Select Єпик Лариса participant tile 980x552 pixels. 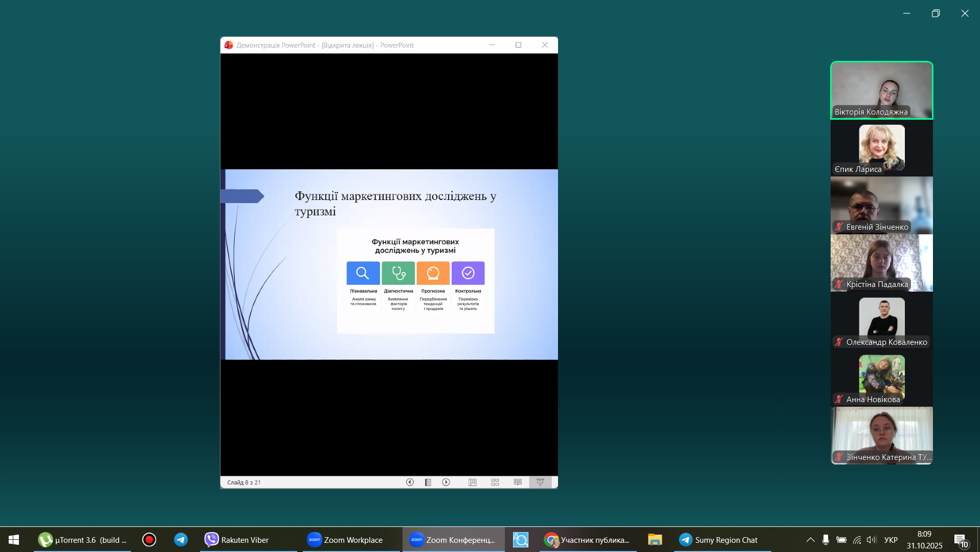pos(881,148)
